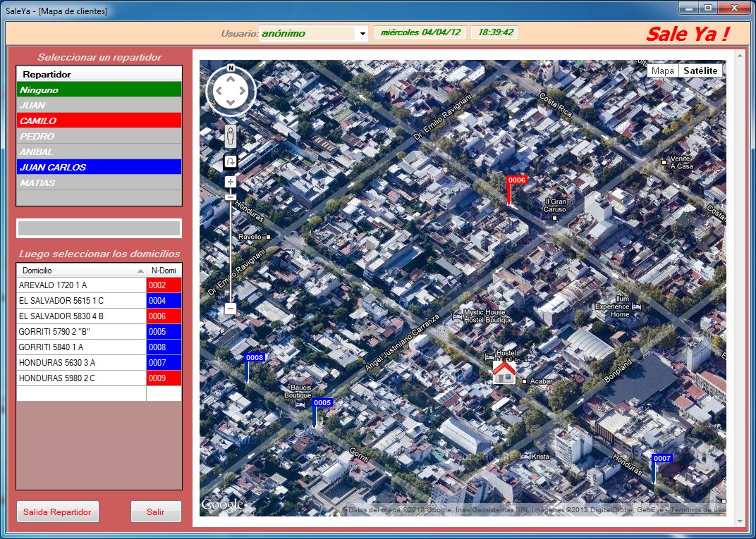Viewport: 756px width, 539px height.
Task: Select repartidor MATIAS
Action: [x=99, y=182]
